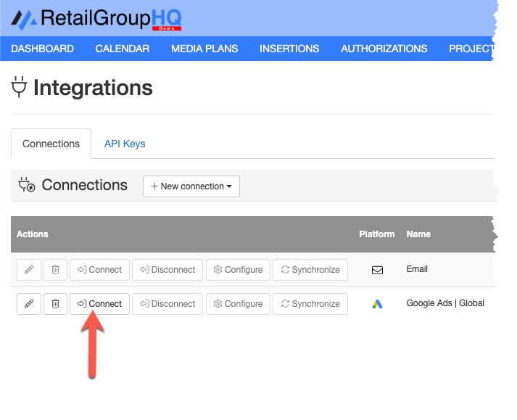Click the Name column header
Image resolution: width=517 pixels, height=420 pixels.
418,234
